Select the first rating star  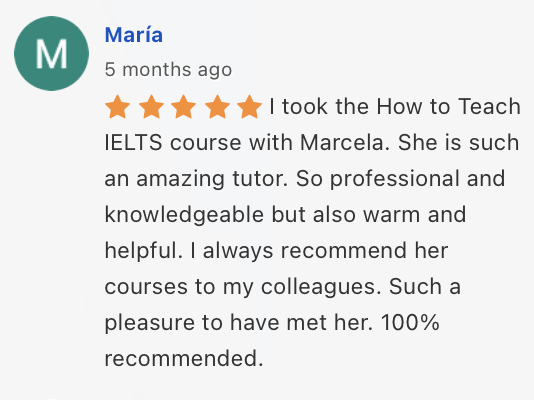[117, 107]
